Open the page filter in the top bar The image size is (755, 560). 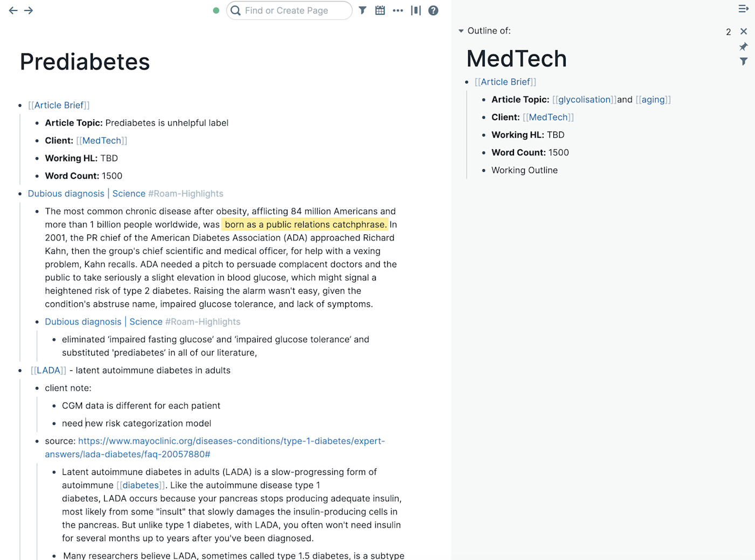click(x=362, y=10)
